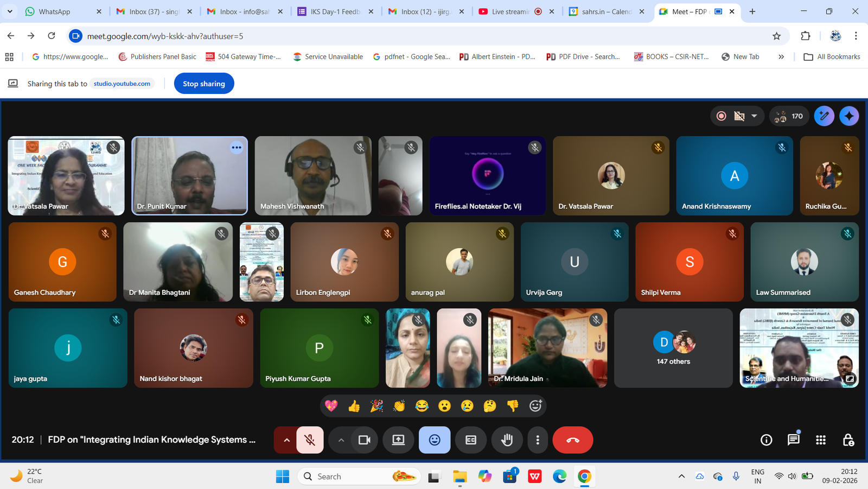Switch to the sahrs.in Calendar tab
This screenshot has height=489, width=868.
coord(605,11)
